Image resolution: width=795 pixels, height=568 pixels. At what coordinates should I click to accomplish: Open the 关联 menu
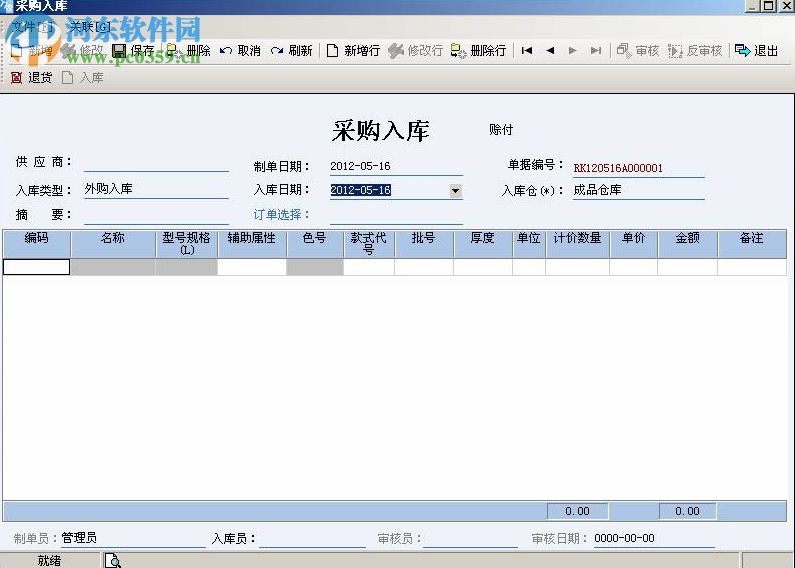(89, 26)
